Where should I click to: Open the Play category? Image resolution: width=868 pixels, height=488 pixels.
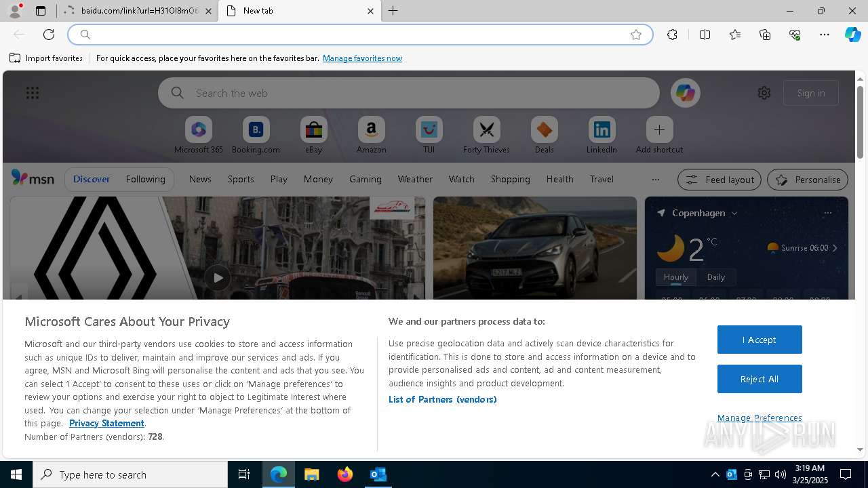(279, 179)
